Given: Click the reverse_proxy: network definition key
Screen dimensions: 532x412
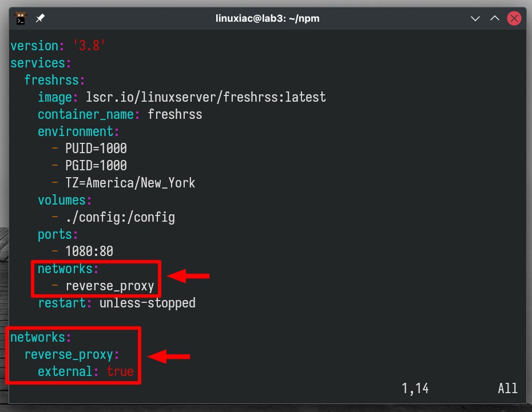Looking at the screenshot, I should [x=72, y=354].
